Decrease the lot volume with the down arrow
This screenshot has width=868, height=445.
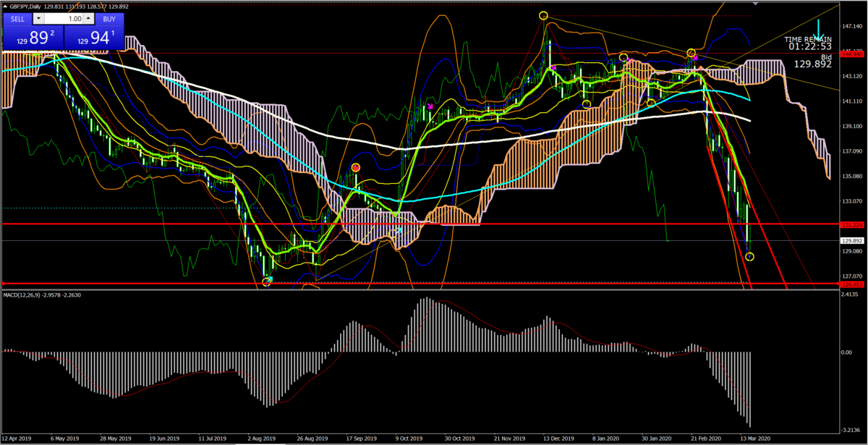coord(39,20)
